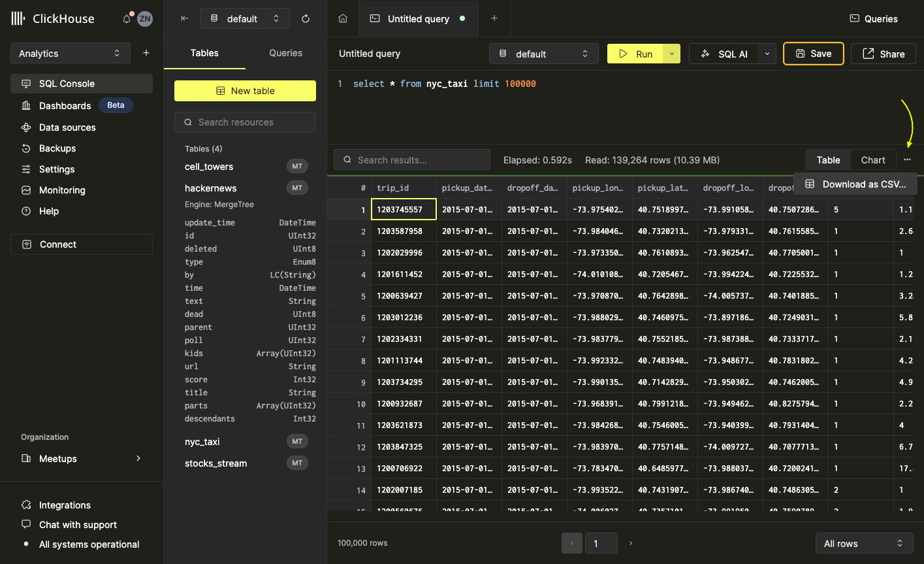The width and height of the screenshot is (924, 564).
Task: Switch results view to Table
Action: [828, 160]
